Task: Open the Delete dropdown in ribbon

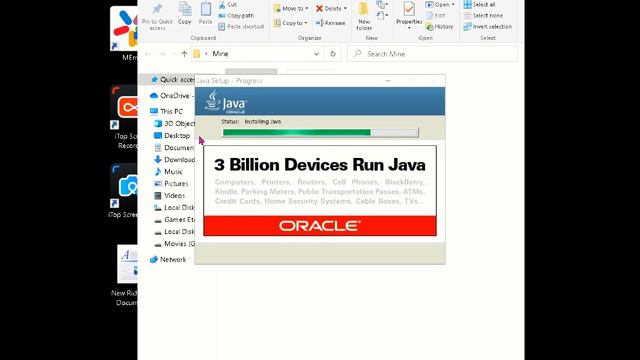Action: pyautogui.click(x=331, y=8)
